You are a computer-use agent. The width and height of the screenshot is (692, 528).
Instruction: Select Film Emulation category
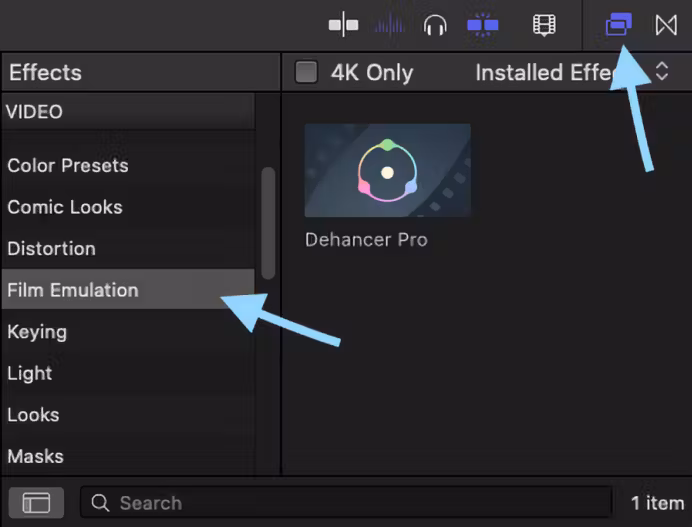click(128, 290)
